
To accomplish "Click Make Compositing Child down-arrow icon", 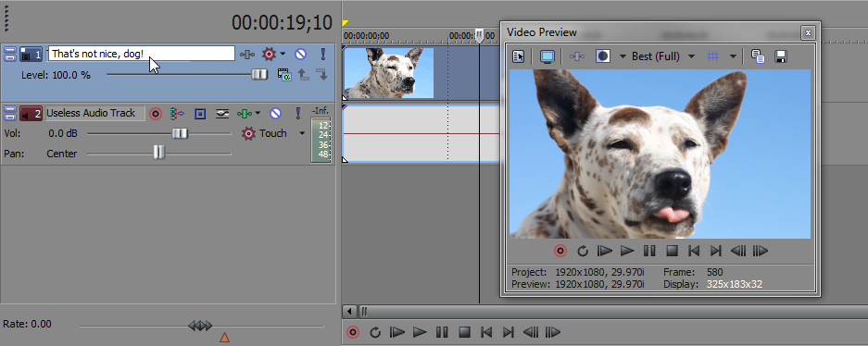I will (322, 75).
